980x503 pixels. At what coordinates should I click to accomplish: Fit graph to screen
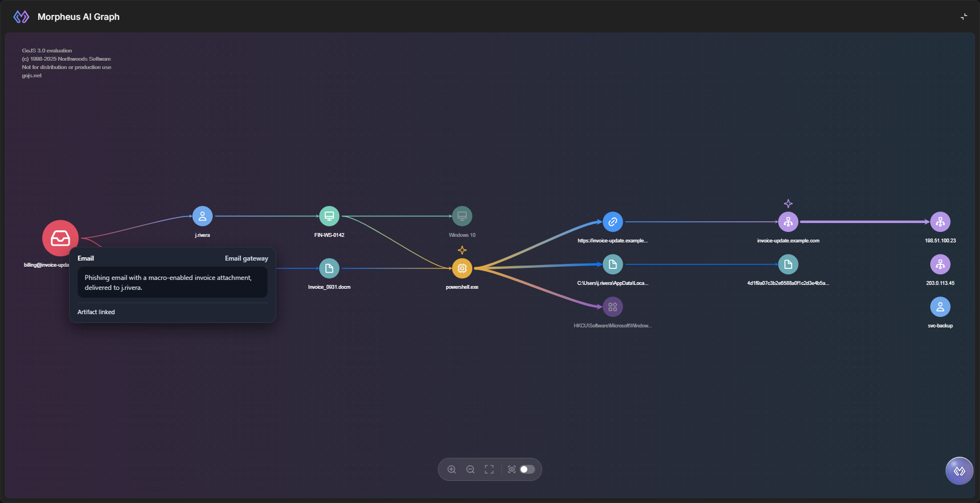coord(489,469)
